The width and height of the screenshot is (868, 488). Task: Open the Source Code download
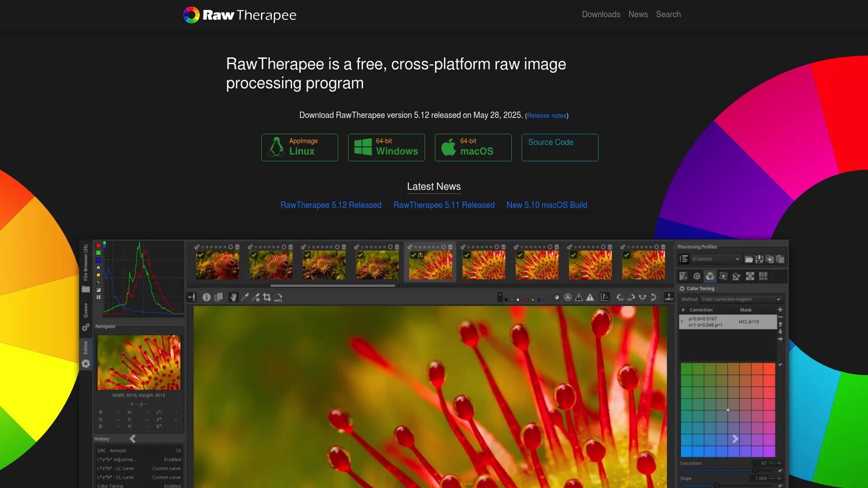(560, 147)
